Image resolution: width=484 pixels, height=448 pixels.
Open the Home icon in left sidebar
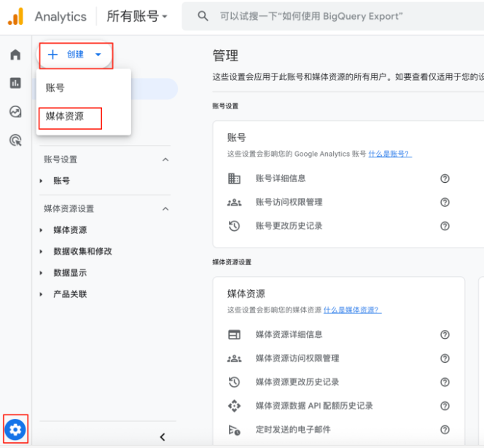[15, 55]
